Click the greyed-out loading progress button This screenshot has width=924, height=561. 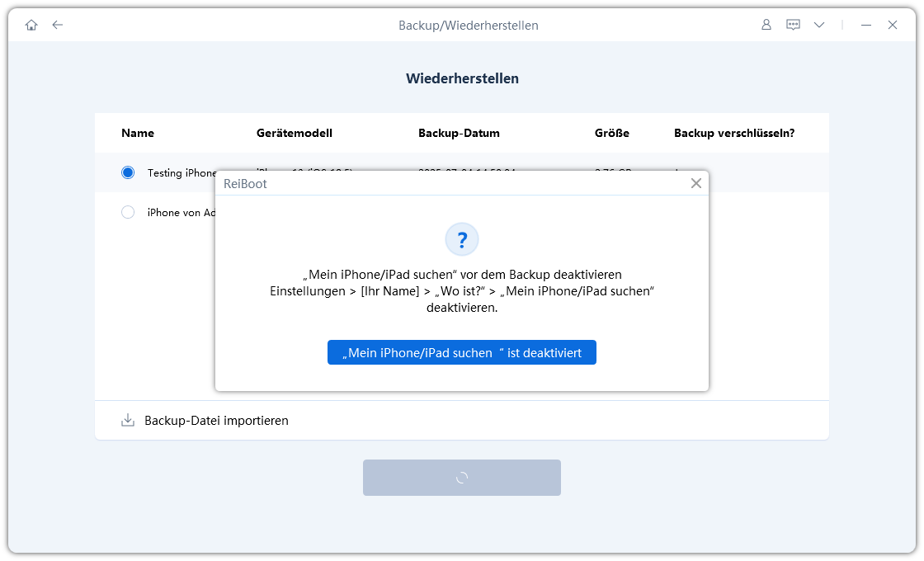pyautogui.click(x=461, y=477)
